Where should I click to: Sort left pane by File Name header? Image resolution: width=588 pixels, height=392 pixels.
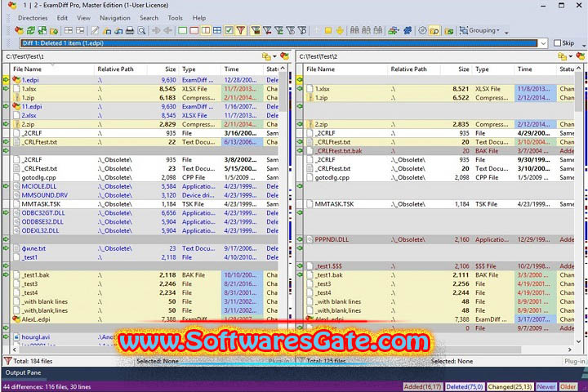52,69
